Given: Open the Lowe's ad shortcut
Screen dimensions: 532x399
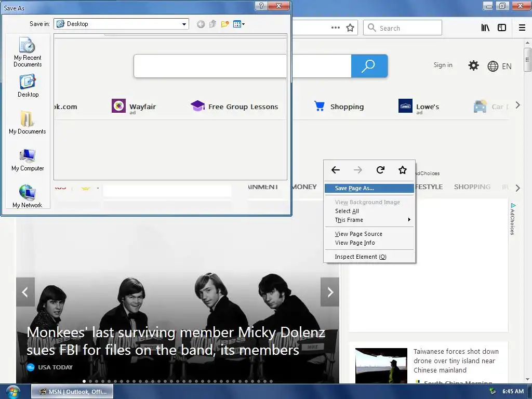Looking at the screenshot, I should pos(419,107).
